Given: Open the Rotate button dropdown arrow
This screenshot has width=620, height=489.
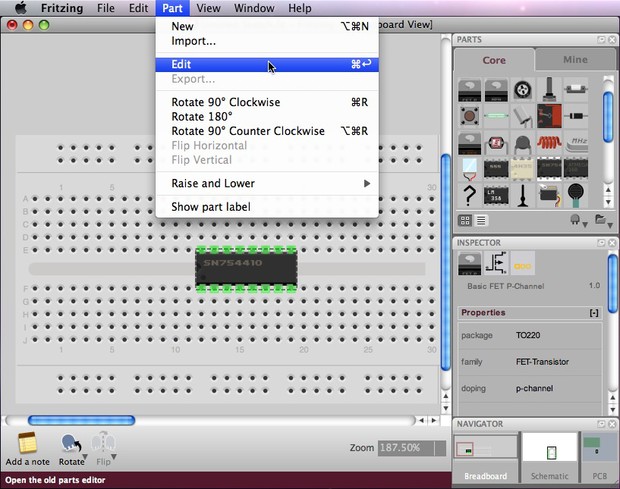Looking at the screenshot, I should [85, 457].
